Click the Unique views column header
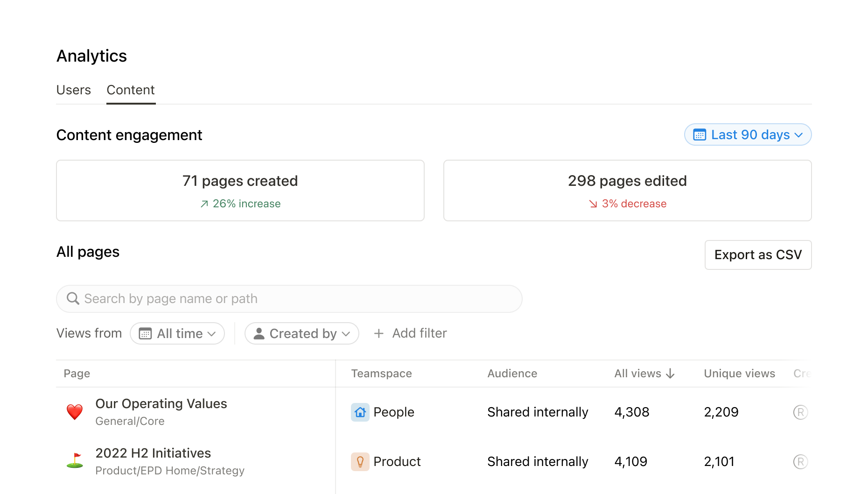The height and width of the screenshot is (494, 868). (739, 374)
